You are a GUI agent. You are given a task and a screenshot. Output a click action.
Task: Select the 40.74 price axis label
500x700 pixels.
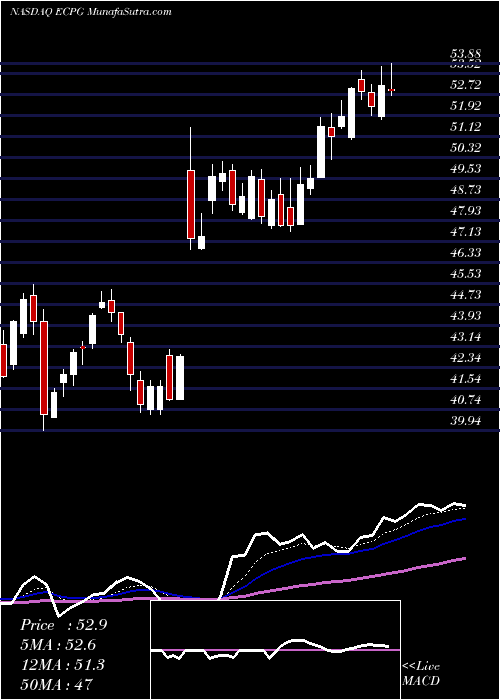466,400
